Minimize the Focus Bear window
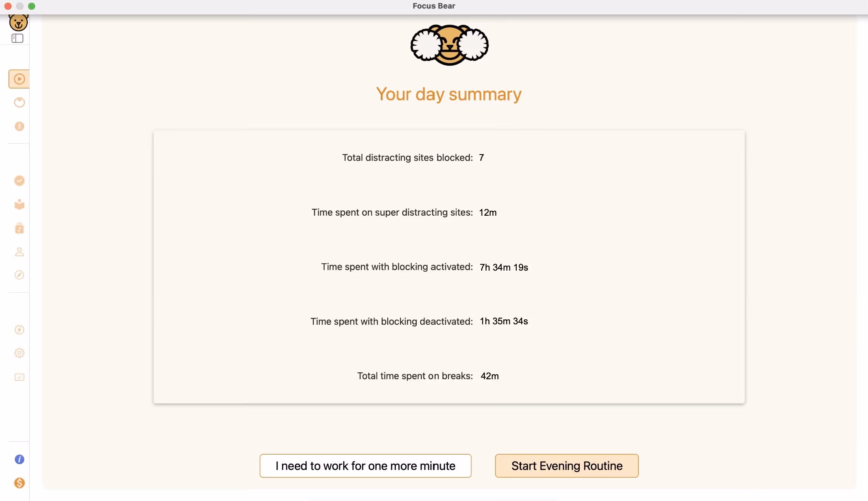 [x=19, y=6]
